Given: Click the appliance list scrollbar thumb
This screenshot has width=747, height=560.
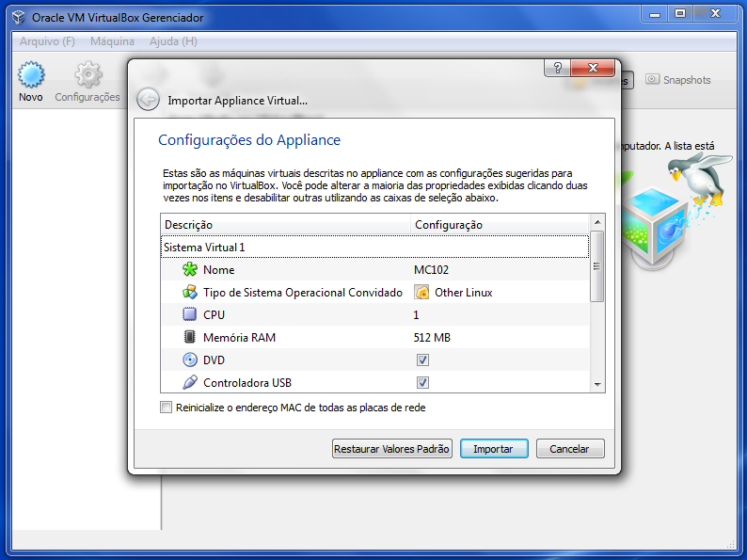Looking at the screenshot, I should click(x=597, y=266).
